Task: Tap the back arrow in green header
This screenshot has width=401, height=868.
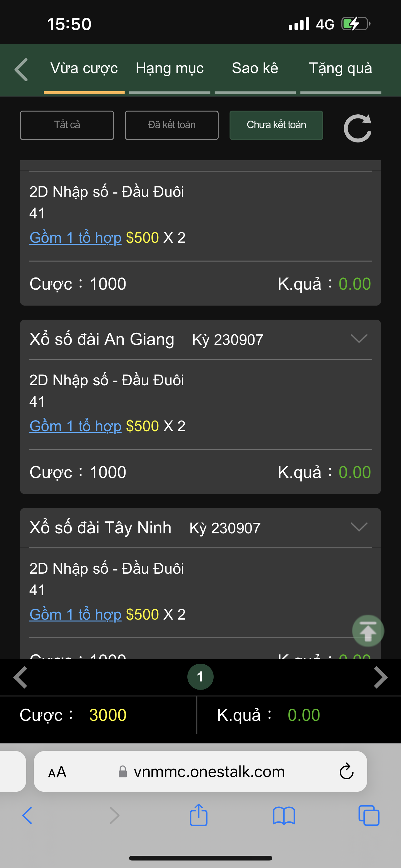Action: tap(22, 70)
